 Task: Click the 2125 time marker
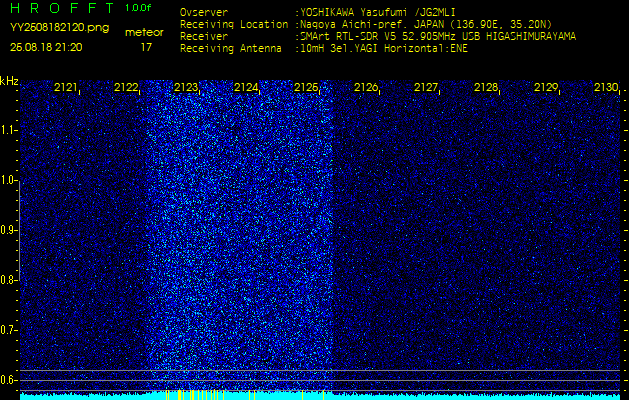[306, 87]
